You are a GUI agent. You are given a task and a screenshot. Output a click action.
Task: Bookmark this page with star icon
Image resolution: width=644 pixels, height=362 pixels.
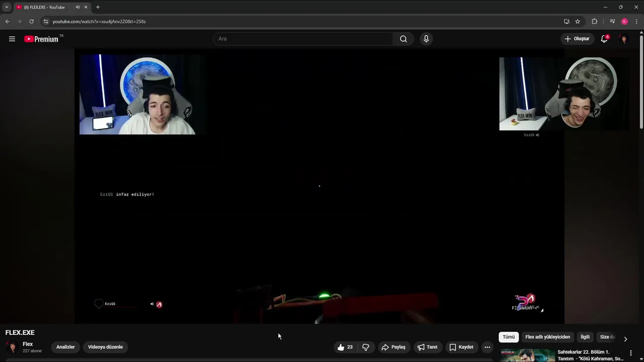578,21
